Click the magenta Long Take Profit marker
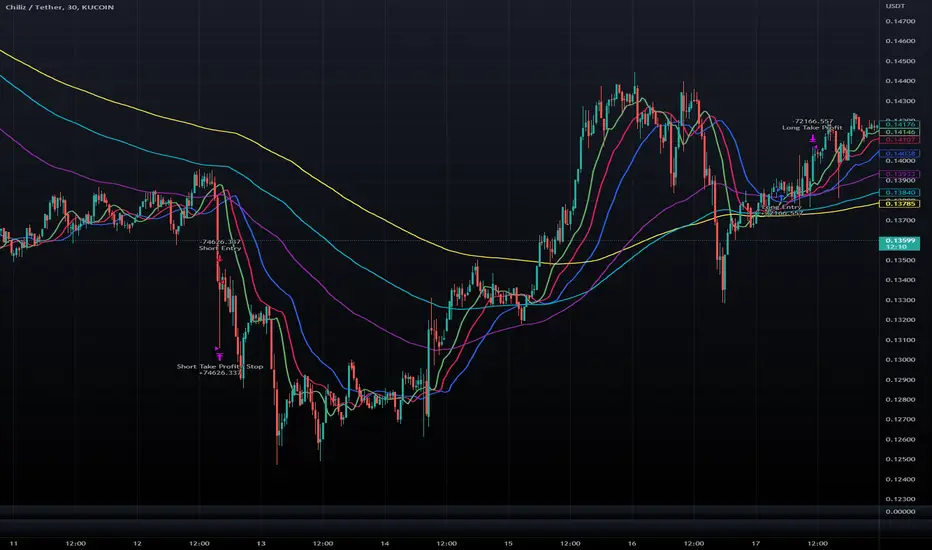The width and height of the screenshot is (932, 550). pos(813,138)
